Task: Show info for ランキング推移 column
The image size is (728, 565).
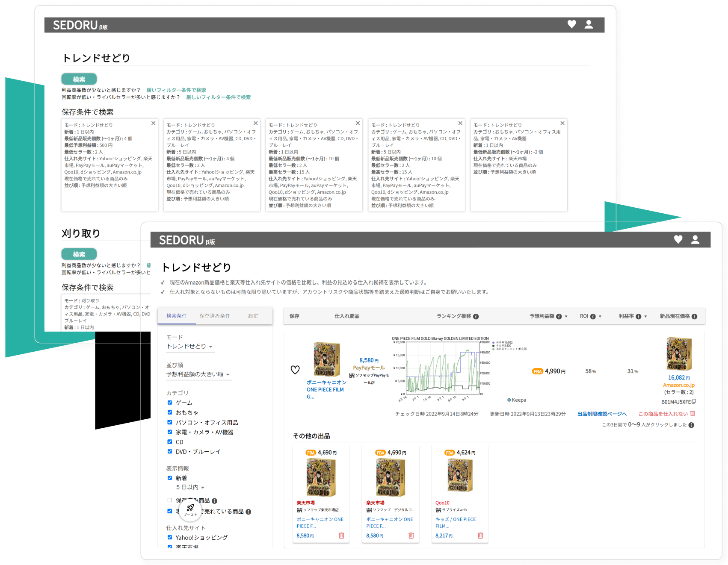Action: (x=476, y=317)
